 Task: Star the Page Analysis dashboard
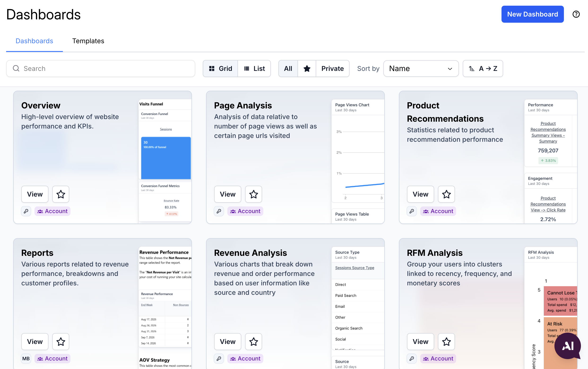254,194
